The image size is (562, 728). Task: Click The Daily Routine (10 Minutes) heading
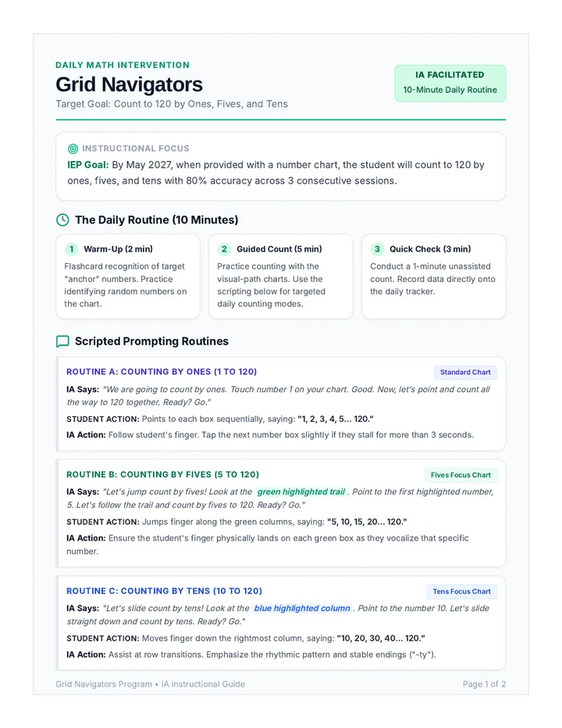[x=156, y=220]
